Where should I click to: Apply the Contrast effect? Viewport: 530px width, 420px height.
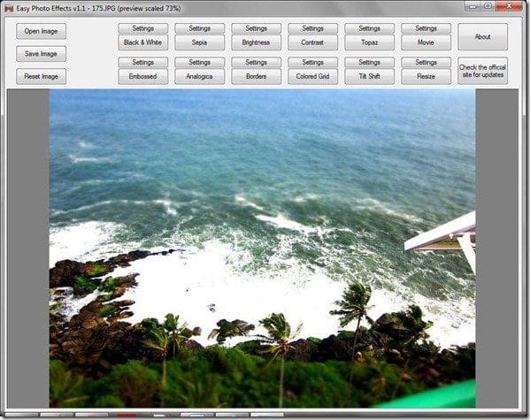(x=312, y=42)
